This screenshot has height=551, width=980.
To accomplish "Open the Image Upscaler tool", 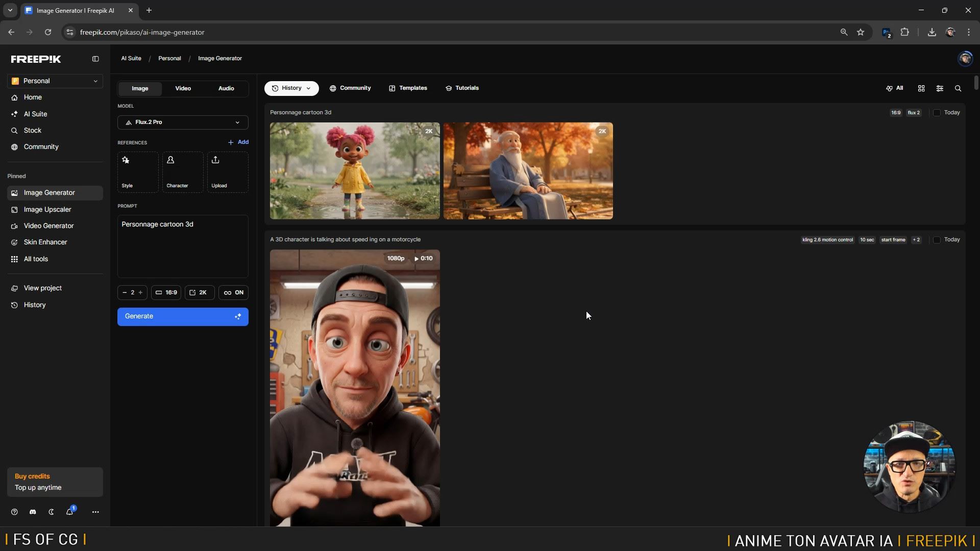I will [47, 209].
